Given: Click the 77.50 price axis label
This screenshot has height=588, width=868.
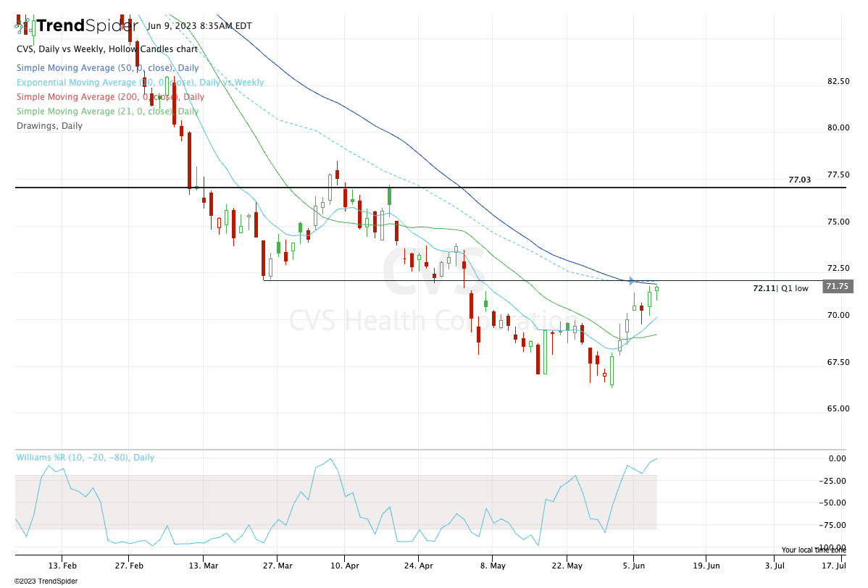Looking at the screenshot, I should point(838,175).
